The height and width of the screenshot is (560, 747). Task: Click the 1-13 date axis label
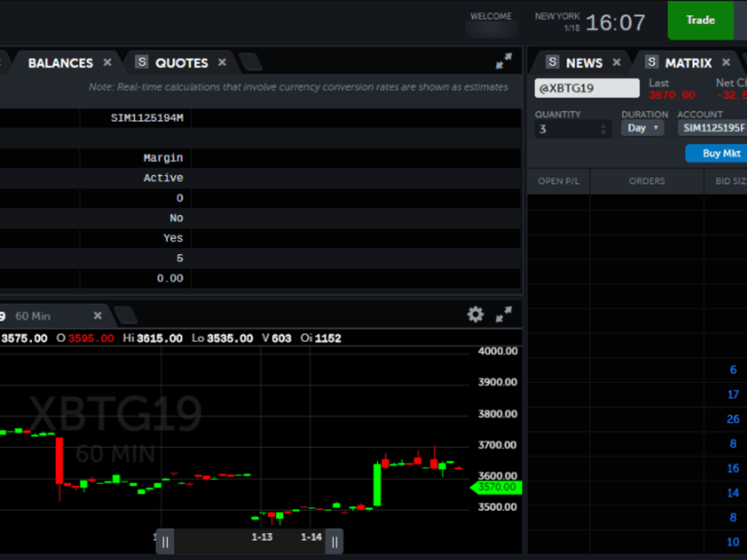261,537
